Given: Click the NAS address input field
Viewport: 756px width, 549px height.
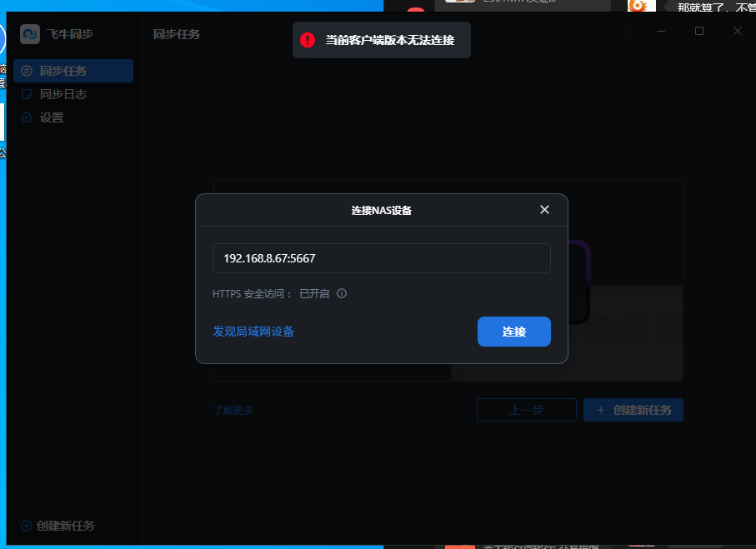Looking at the screenshot, I should [381, 258].
